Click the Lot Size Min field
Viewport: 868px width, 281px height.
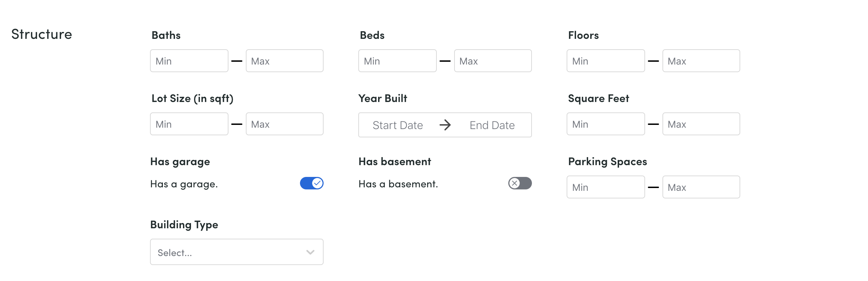(x=189, y=124)
